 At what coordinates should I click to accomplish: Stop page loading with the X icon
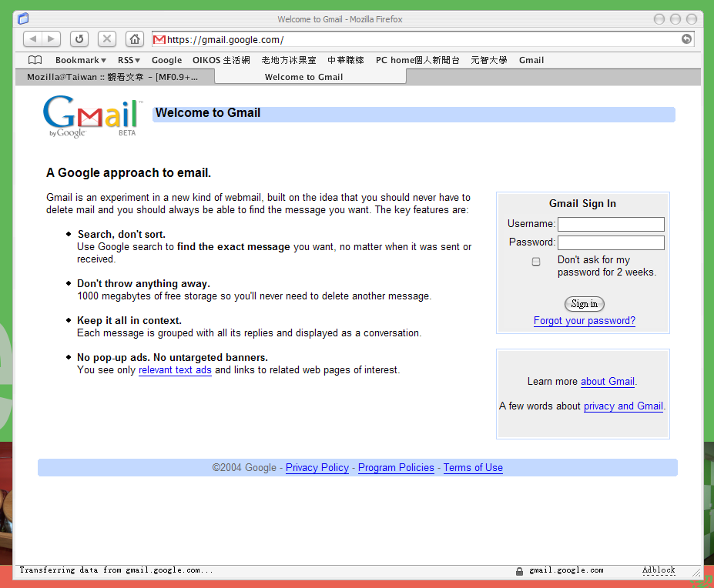107,39
